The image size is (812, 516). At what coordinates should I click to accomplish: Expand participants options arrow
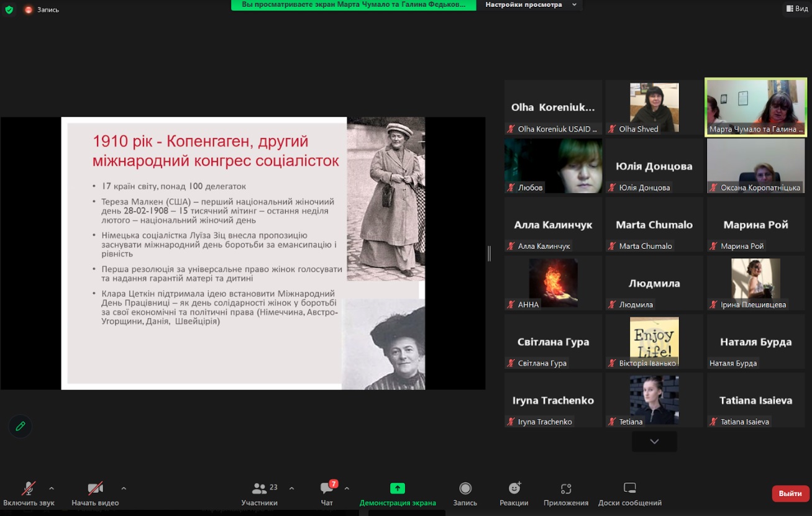coord(292,488)
